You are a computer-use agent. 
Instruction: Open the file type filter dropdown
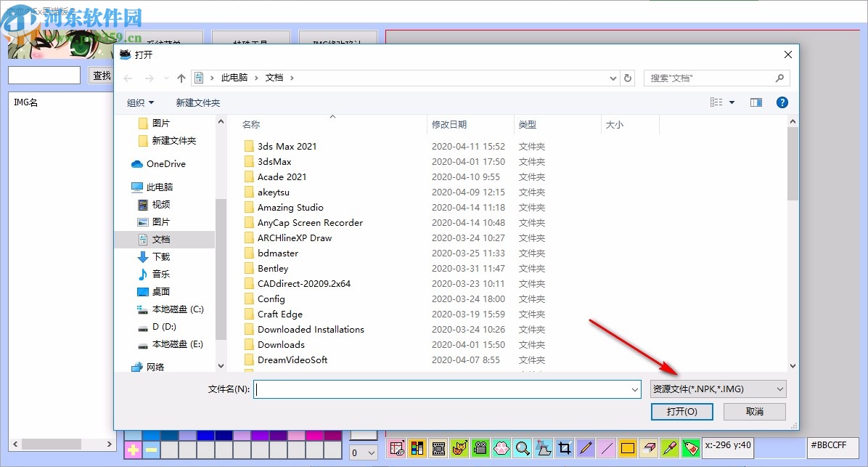(718, 389)
